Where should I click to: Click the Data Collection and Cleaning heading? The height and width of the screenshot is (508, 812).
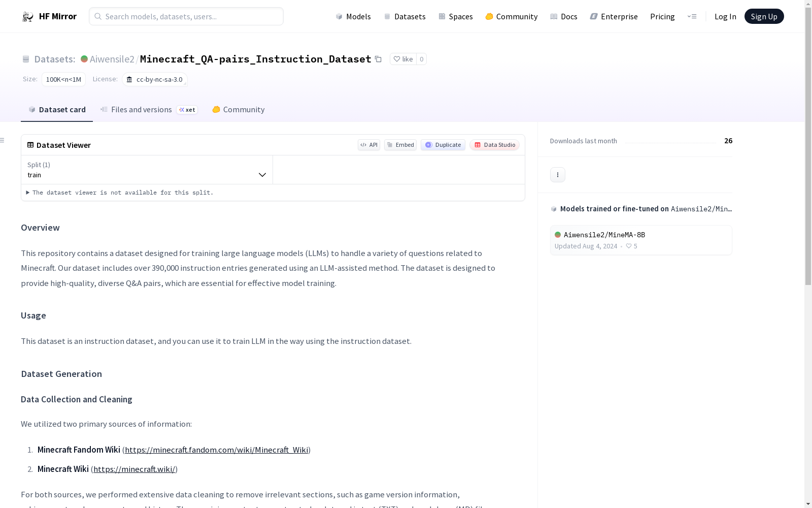click(x=77, y=399)
